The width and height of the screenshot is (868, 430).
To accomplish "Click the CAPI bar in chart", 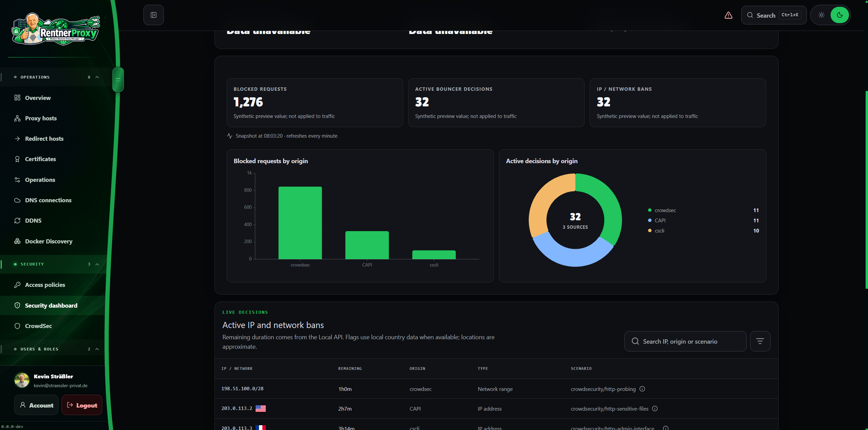I will coord(367,245).
